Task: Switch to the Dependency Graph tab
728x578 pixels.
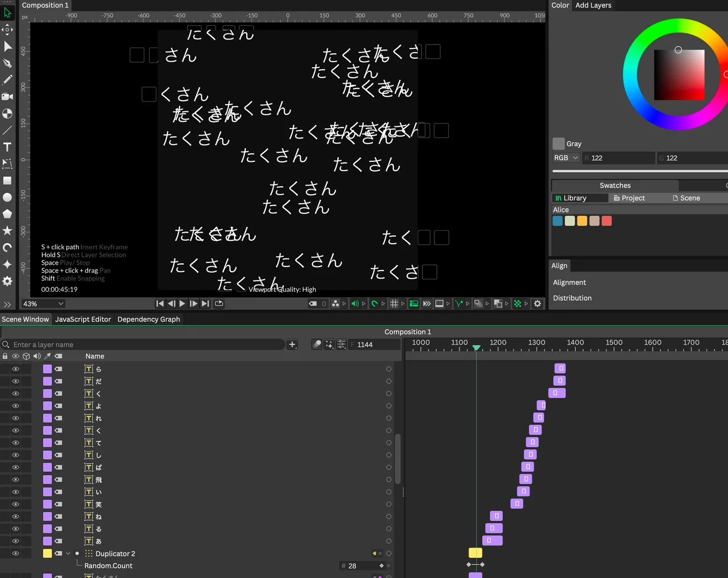Action: tap(149, 319)
